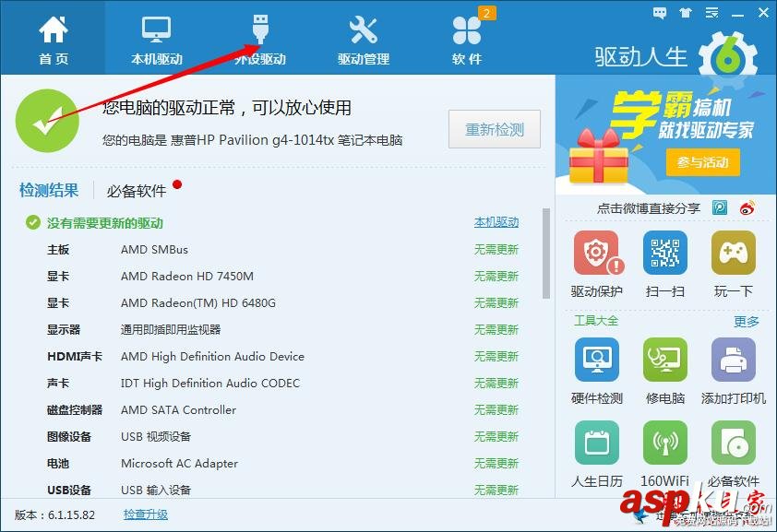Click the results list vertical scrollbar
This screenshot has width=777, height=532.
tap(546, 254)
